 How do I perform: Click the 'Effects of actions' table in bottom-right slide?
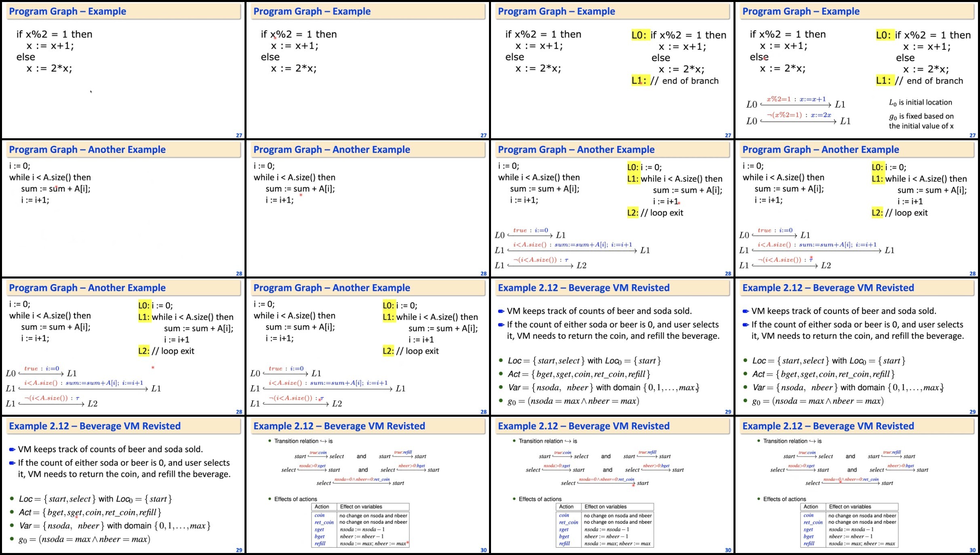[x=849, y=525]
